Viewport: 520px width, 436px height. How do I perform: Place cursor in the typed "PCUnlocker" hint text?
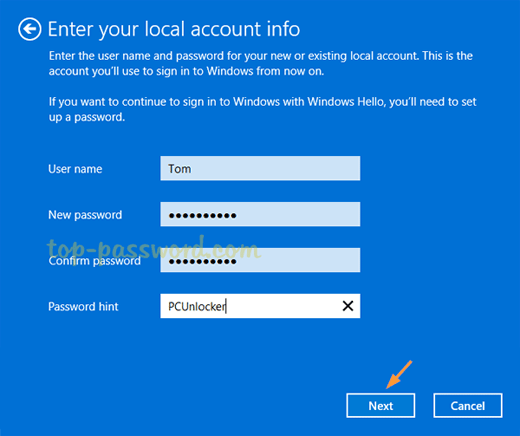coord(197,306)
